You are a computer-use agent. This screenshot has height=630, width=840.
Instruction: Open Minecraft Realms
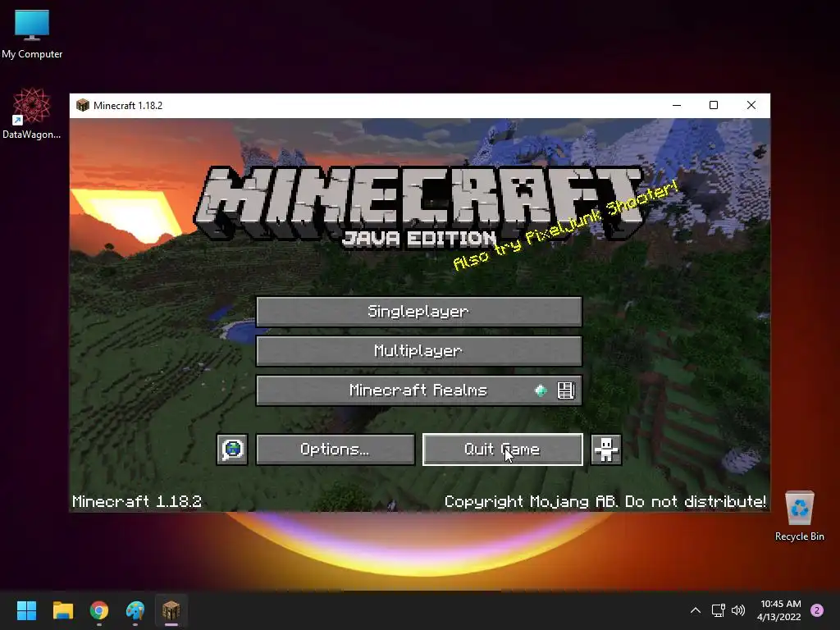point(419,390)
